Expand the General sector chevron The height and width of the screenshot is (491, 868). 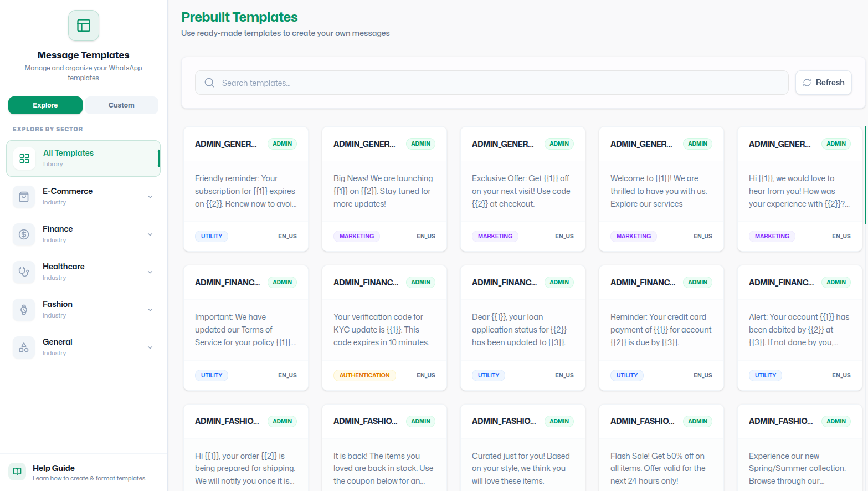[150, 347]
